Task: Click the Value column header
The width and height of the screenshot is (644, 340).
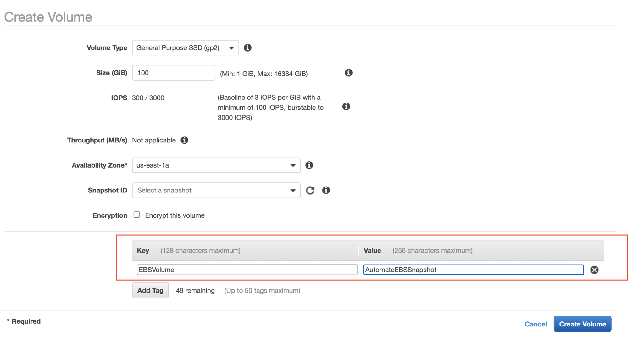Action: click(372, 250)
